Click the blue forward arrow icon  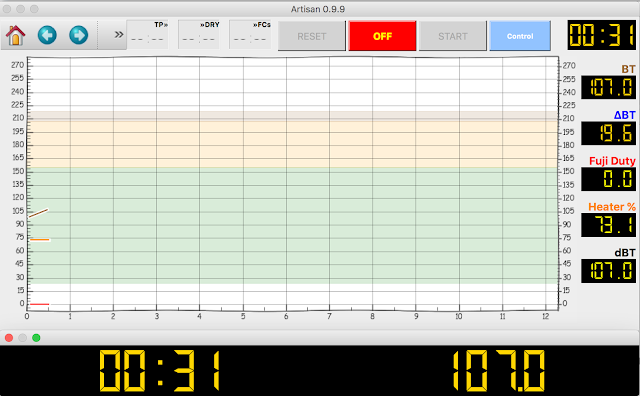pos(78,35)
